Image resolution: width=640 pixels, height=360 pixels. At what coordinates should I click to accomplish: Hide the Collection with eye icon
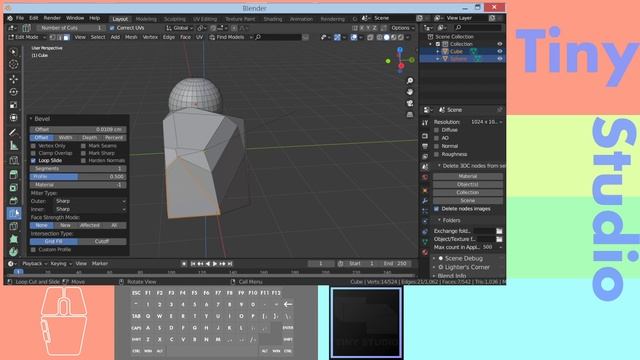(x=500, y=44)
